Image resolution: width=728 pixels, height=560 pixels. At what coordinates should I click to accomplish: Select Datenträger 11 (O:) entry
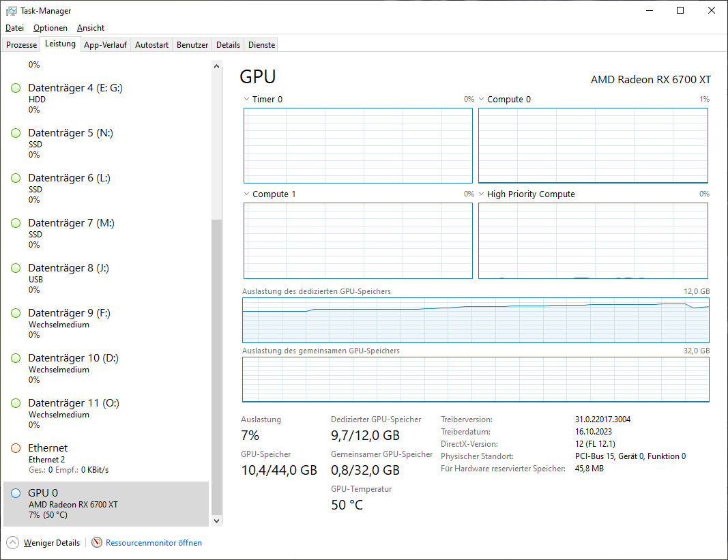click(106, 414)
